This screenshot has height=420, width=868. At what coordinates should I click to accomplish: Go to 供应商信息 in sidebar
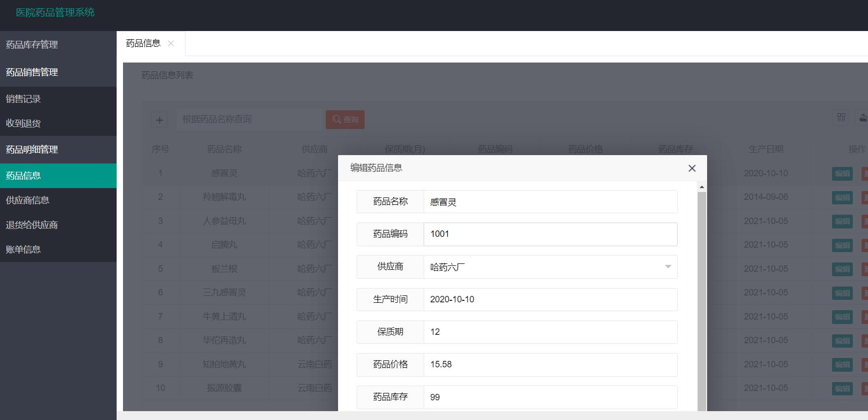click(x=58, y=200)
